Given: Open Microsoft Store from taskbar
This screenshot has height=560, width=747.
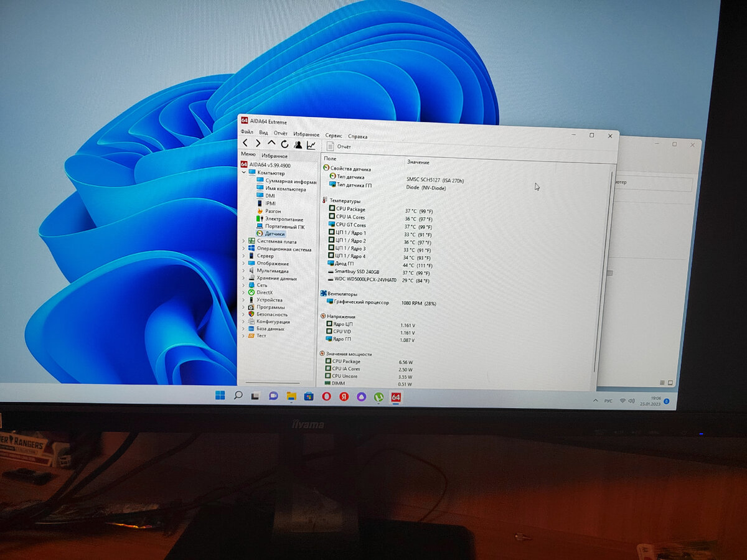Looking at the screenshot, I should [x=308, y=396].
